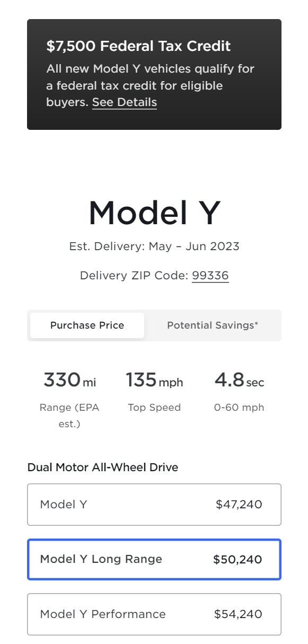Click the 4.8 sec acceleration figure
Viewport: 308px width, 644px height.
239,380
